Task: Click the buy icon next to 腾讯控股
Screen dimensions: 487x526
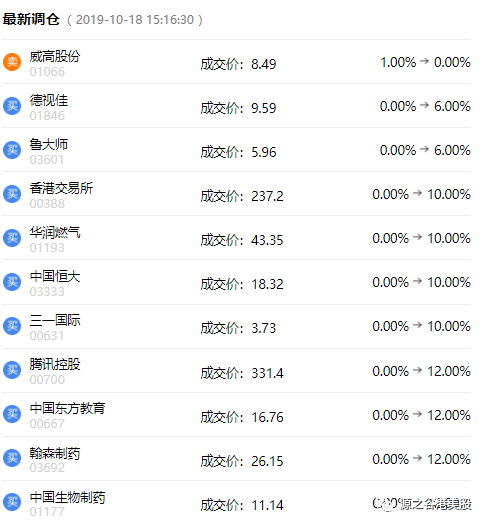Action: (x=12, y=370)
